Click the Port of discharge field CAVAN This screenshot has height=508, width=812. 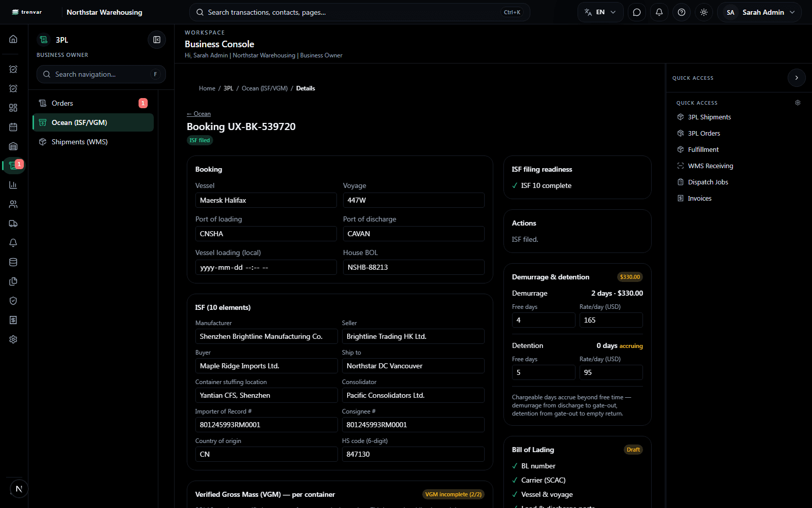click(x=414, y=234)
